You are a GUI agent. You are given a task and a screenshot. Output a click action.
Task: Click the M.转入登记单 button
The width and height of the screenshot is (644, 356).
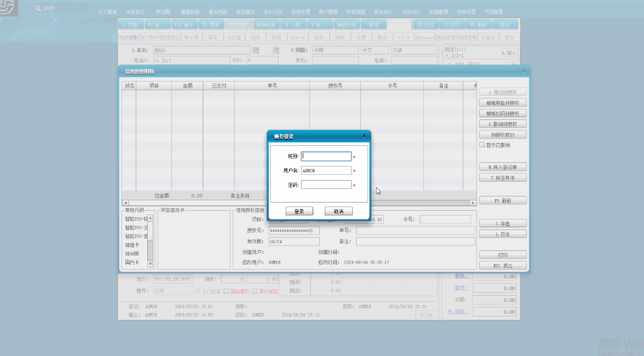point(503,167)
